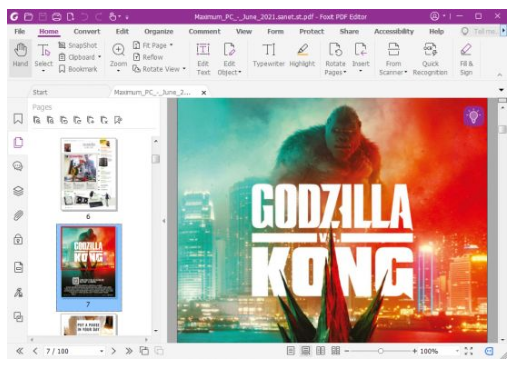Click the lightbulb tips icon on the page
514x367 pixels.
coord(473,116)
